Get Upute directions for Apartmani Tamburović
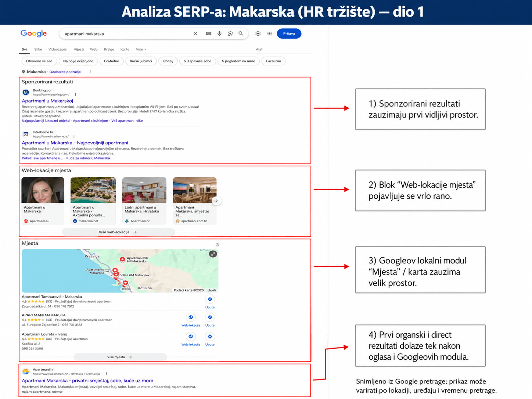This screenshot has width=532, height=399. pyautogui.click(x=210, y=302)
